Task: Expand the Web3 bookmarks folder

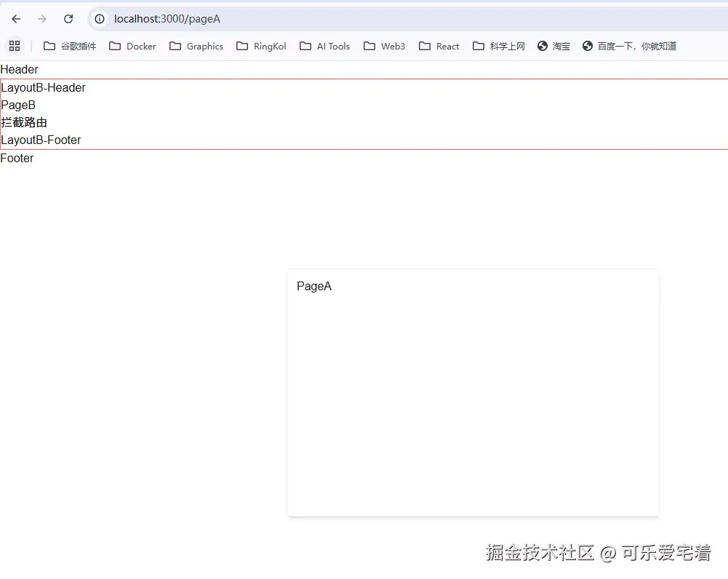Action: tap(384, 45)
